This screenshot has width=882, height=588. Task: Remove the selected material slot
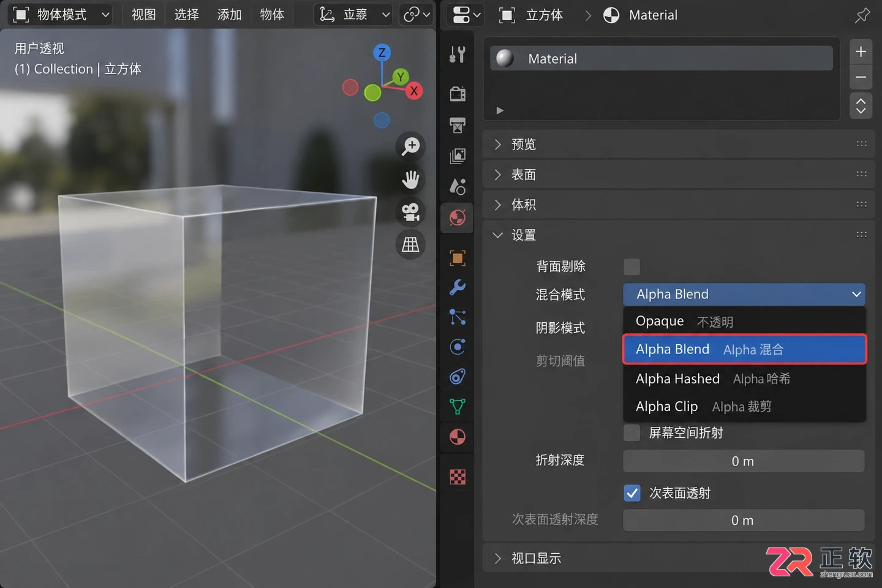click(861, 77)
